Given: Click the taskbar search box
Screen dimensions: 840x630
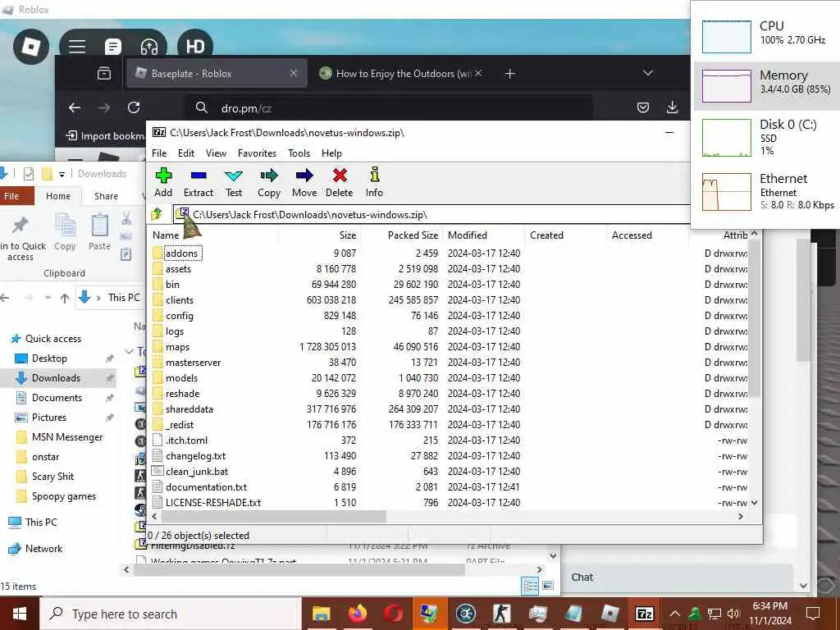Looking at the screenshot, I should pyautogui.click(x=169, y=614).
